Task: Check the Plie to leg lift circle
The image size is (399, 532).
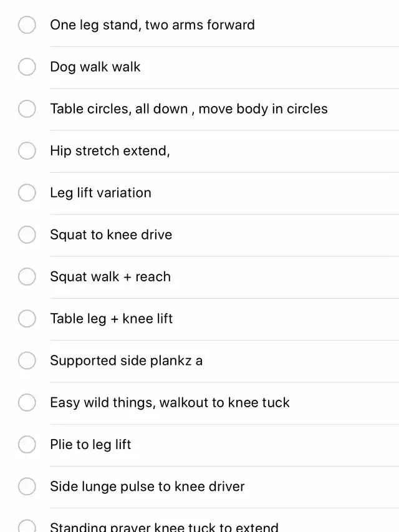Action: pos(27,445)
